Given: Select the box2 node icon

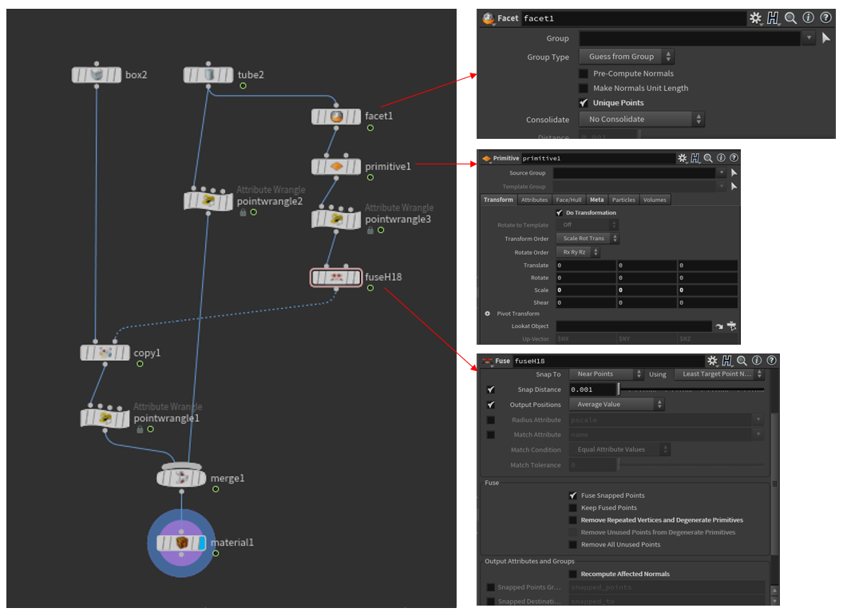Looking at the screenshot, I should [97, 75].
